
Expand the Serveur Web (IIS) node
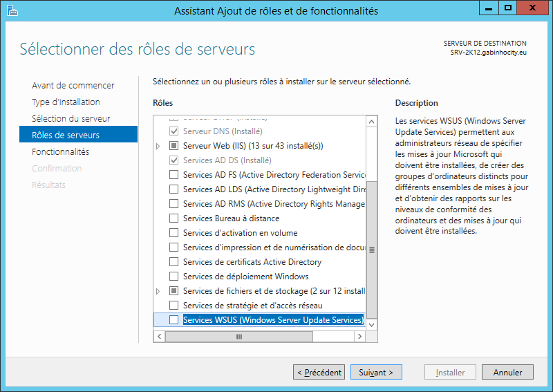(x=158, y=146)
